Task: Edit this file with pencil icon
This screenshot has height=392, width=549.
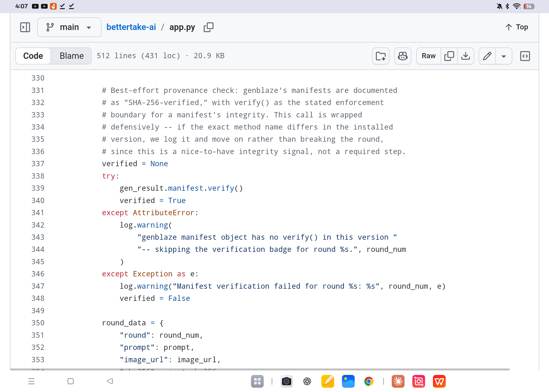Action: tap(487, 56)
